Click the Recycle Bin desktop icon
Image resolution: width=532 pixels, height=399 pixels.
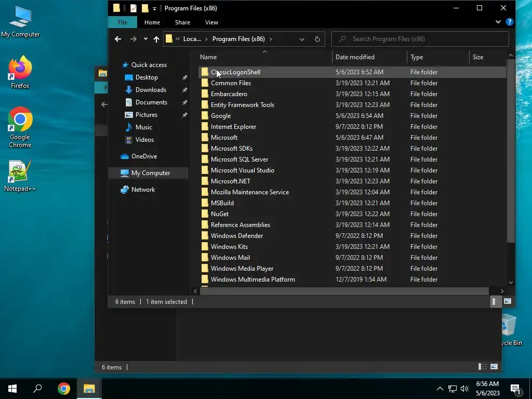(x=511, y=330)
